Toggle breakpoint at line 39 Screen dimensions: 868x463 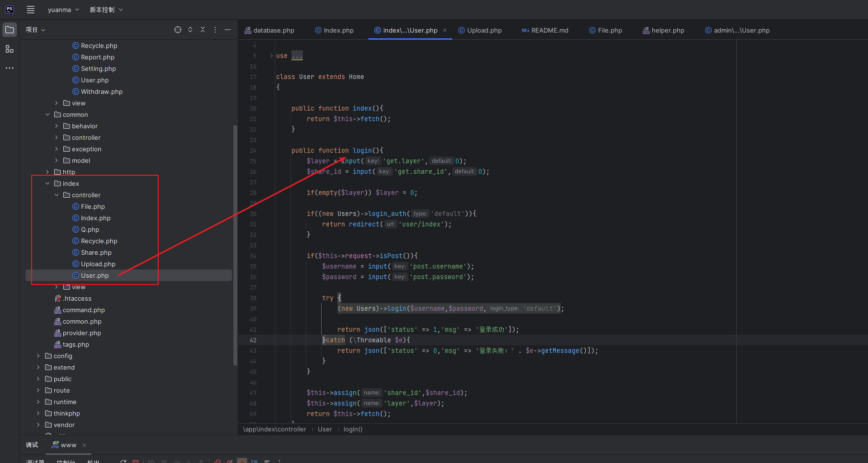click(253, 308)
